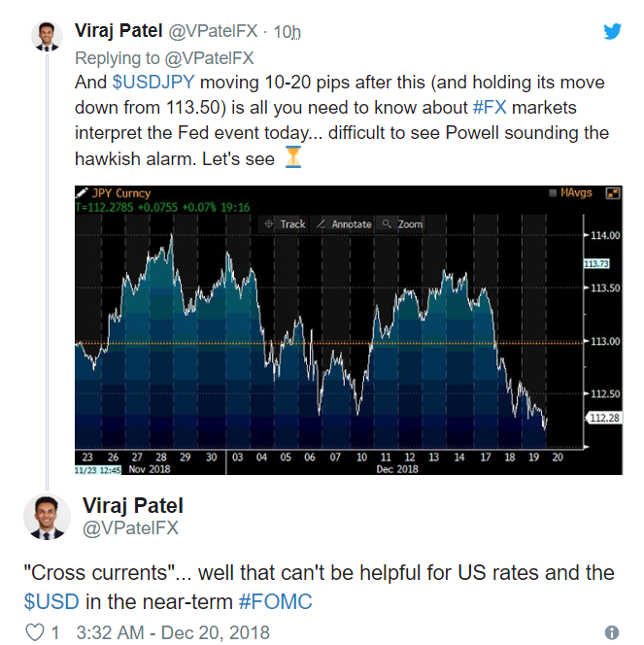Activate the Track crosshair tool
644x645 pixels.
(286, 223)
